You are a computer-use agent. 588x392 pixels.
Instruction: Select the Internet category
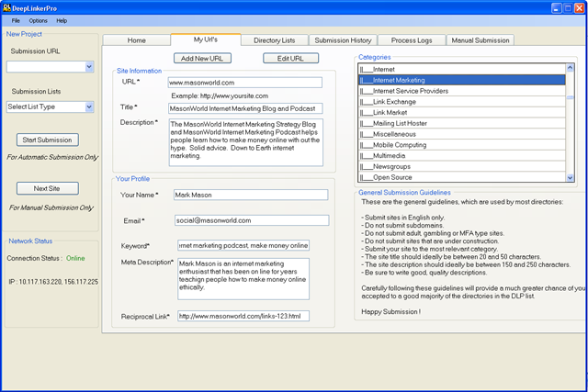(x=461, y=70)
